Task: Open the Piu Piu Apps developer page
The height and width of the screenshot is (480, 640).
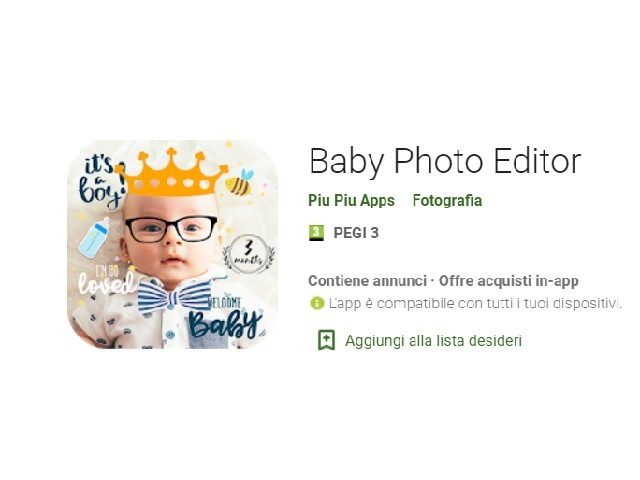Action: coord(351,200)
